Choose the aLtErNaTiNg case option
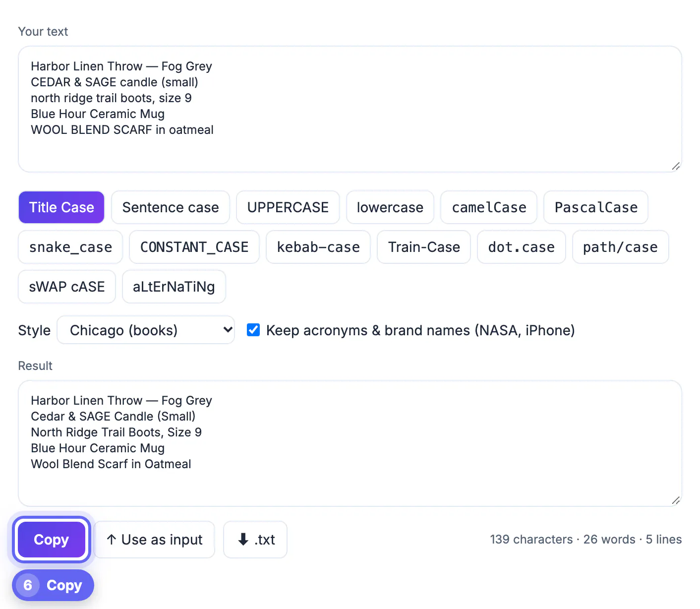The height and width of the screenshot is (609, 700). coord(174,287)
